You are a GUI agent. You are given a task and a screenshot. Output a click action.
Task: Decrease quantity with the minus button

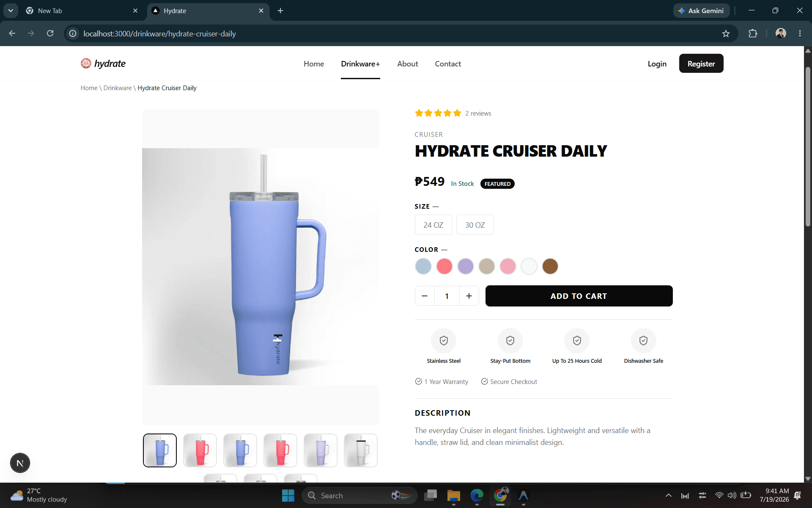click(x=425, y=296)
